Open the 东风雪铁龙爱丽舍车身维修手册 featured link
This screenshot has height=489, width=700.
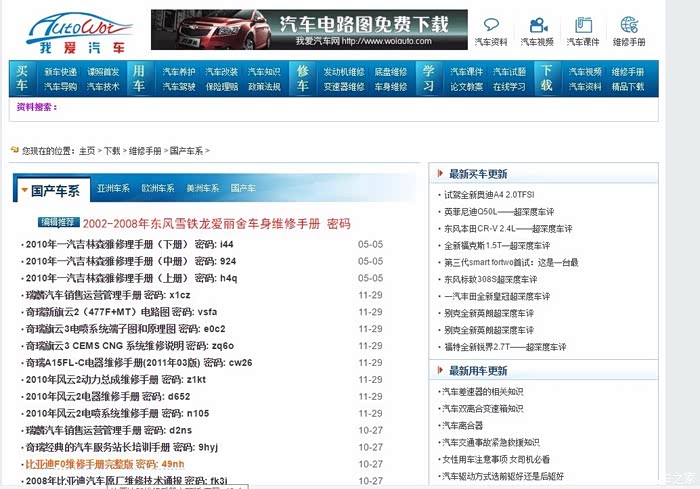tap(216, 223)
